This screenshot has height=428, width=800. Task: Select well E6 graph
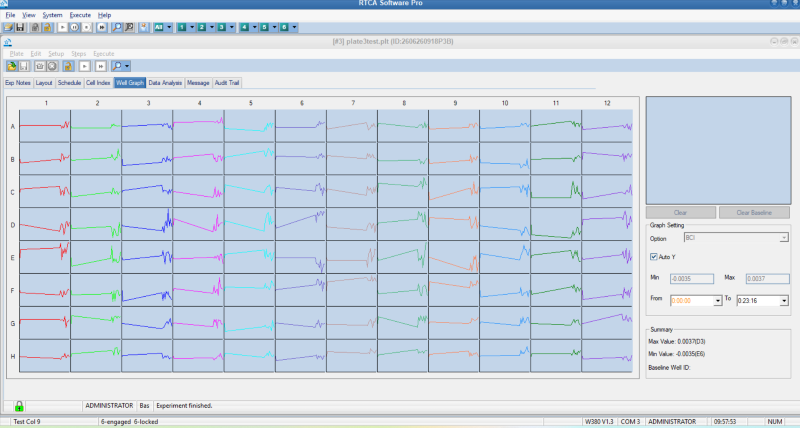coord(301,257)
